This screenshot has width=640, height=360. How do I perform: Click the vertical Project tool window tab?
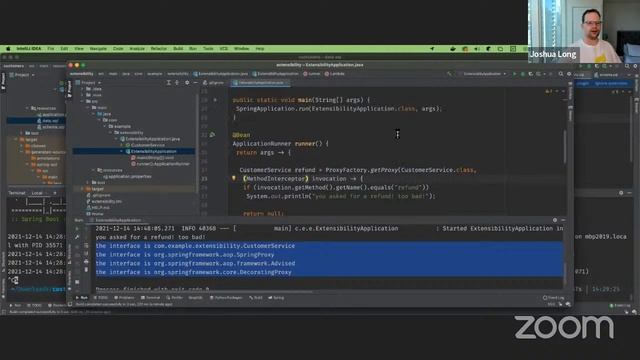point(69,89)
